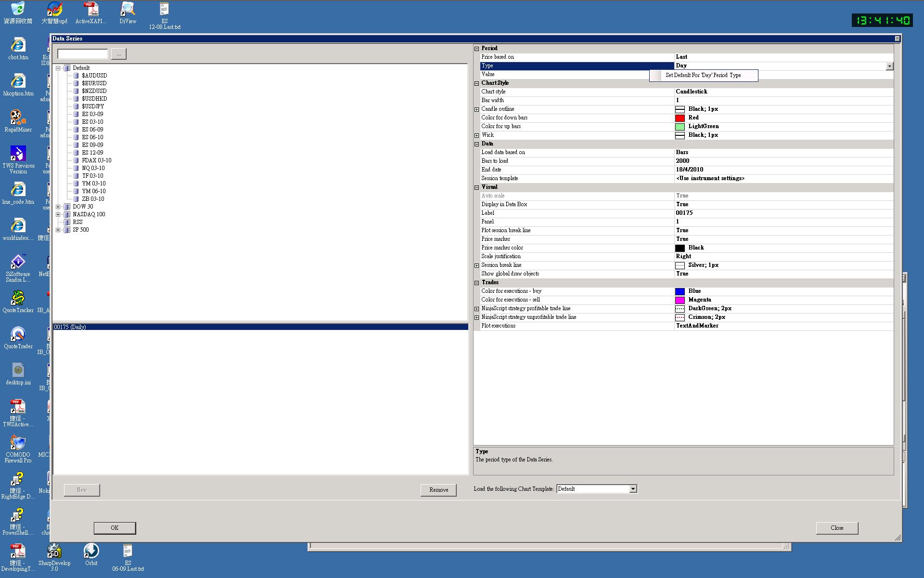The height and width of the screenshot is (578, 924).
Task: Click the instrument search text field
Action: [83, 53]
